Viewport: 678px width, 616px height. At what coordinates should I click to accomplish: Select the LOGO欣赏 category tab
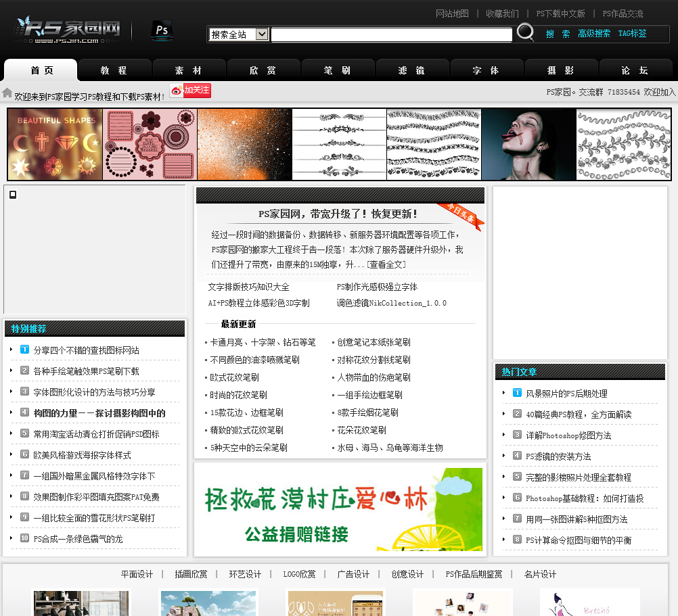point(299,574)
